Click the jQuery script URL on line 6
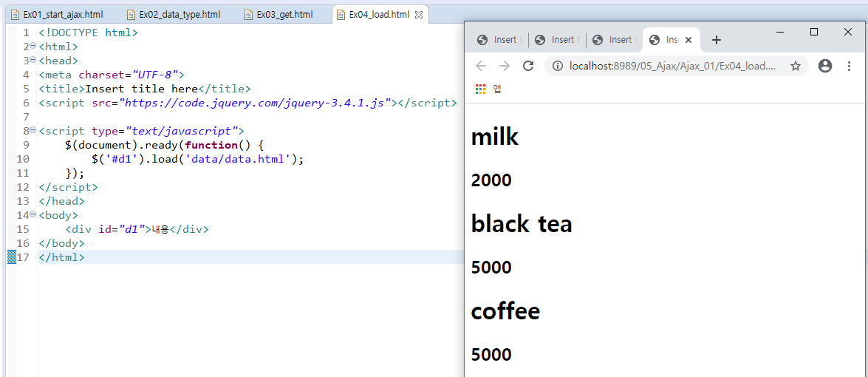868x377 pixels. coord(256,103)
